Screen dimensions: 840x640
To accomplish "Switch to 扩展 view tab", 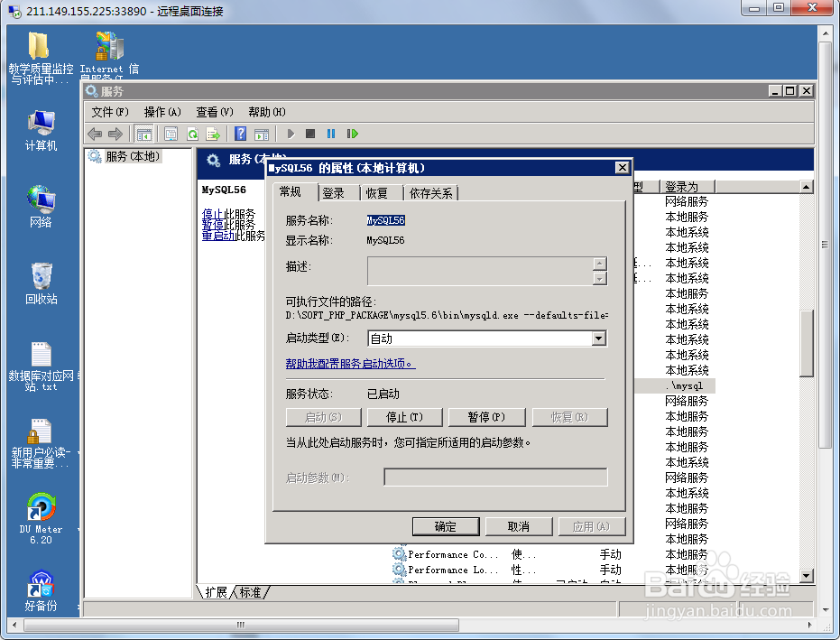I will tap(216, 592).
